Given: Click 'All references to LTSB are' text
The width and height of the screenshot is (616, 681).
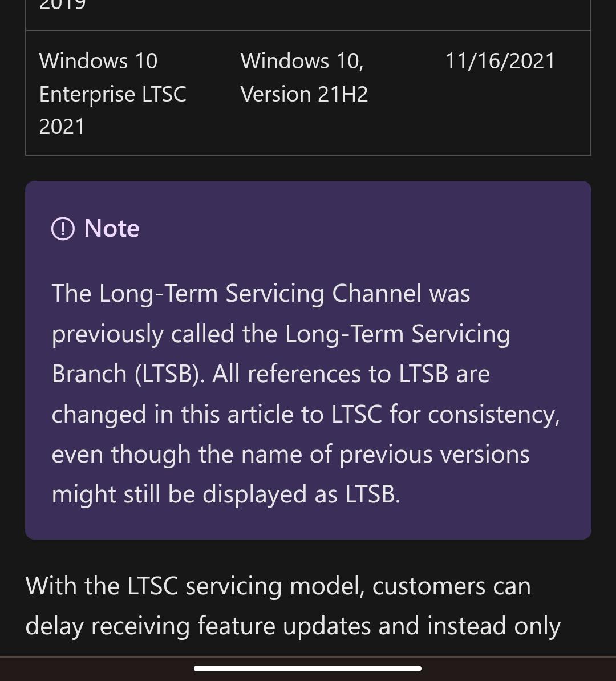Looking at the screenshot, I should 351,374.
